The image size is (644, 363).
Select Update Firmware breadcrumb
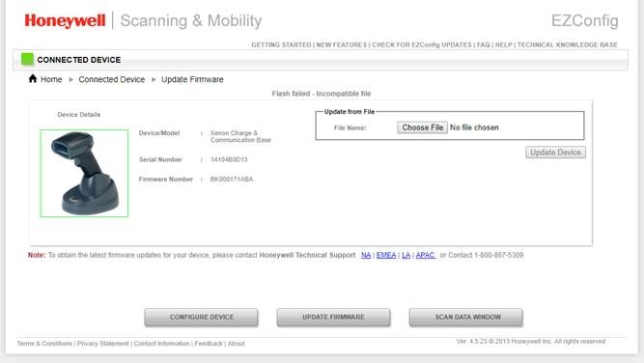pos(192,79)
